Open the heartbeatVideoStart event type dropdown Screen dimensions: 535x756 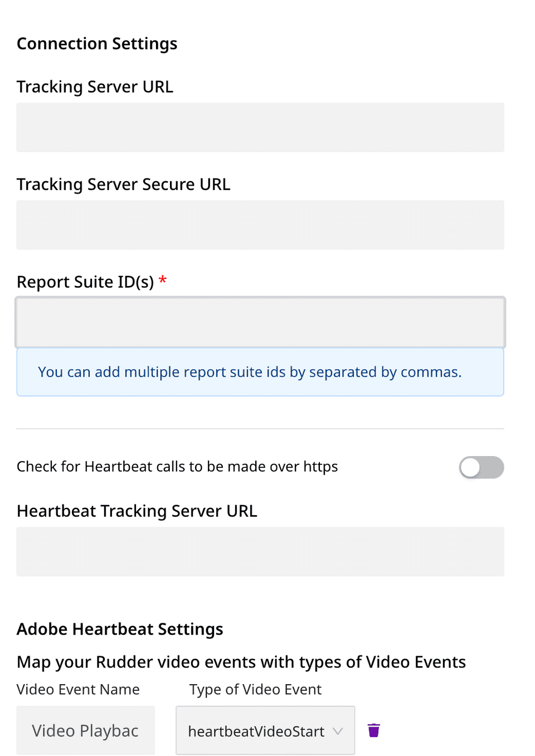point(256,731)
